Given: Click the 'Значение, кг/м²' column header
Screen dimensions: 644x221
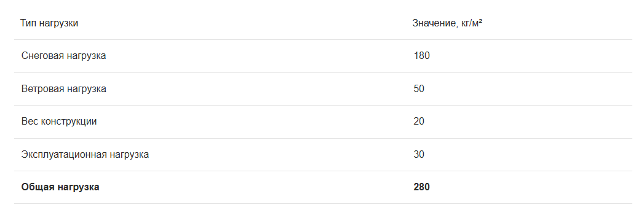Looking at the screenshot, I should pos(447,23).
